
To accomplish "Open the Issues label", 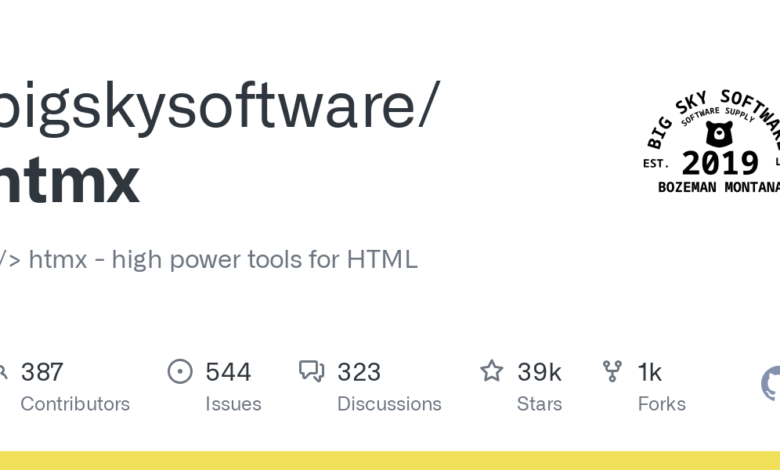I will [x=233, y=404].
